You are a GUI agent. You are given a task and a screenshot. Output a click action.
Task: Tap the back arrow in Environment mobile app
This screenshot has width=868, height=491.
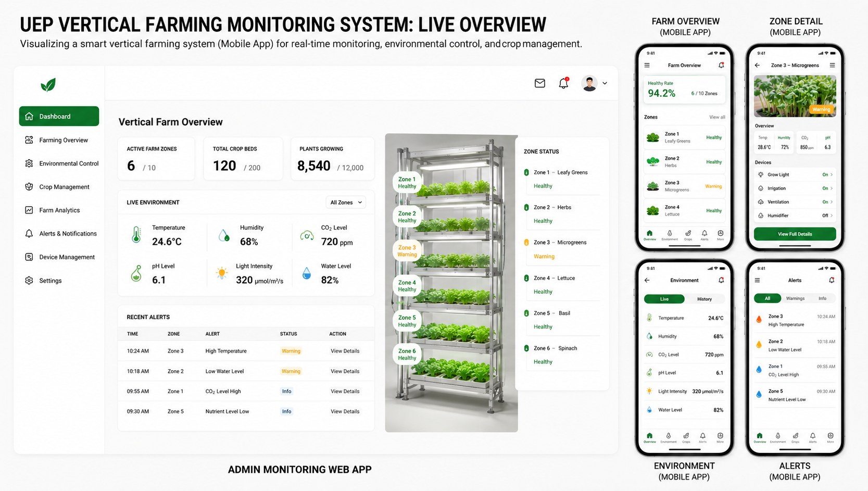click(x=647, y=281)
